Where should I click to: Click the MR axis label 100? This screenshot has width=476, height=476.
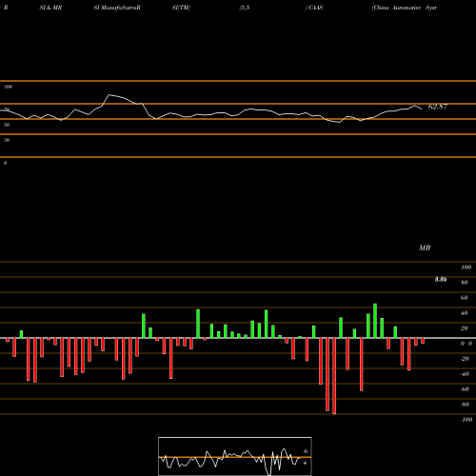point(466,268)
